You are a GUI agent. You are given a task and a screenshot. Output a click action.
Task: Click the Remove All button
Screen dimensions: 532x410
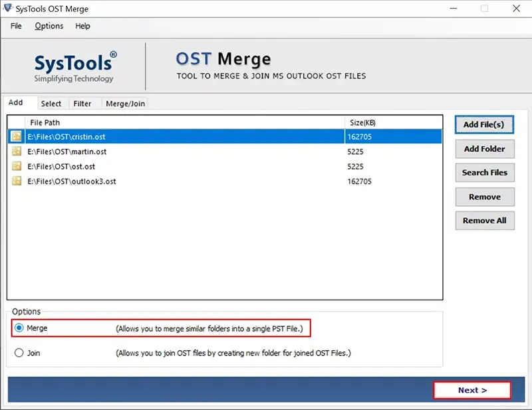485,221
